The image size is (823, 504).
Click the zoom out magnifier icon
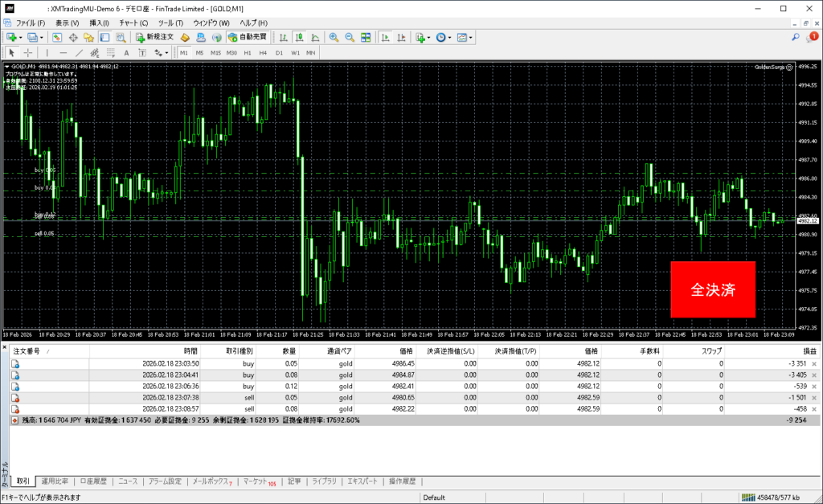point(350,38)
